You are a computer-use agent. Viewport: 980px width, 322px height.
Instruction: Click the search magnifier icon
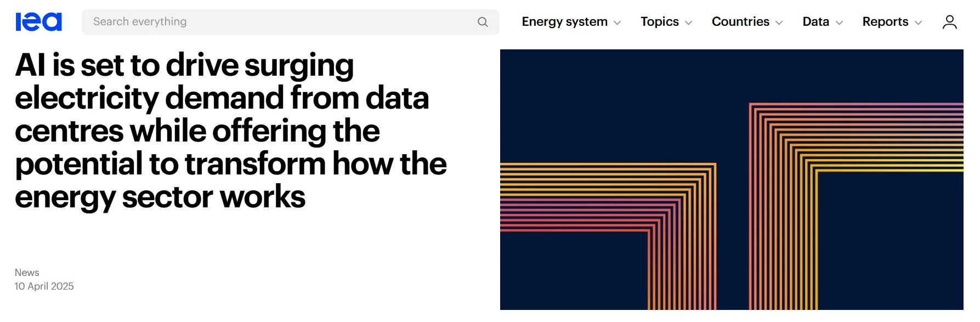[x=482, y=21]
